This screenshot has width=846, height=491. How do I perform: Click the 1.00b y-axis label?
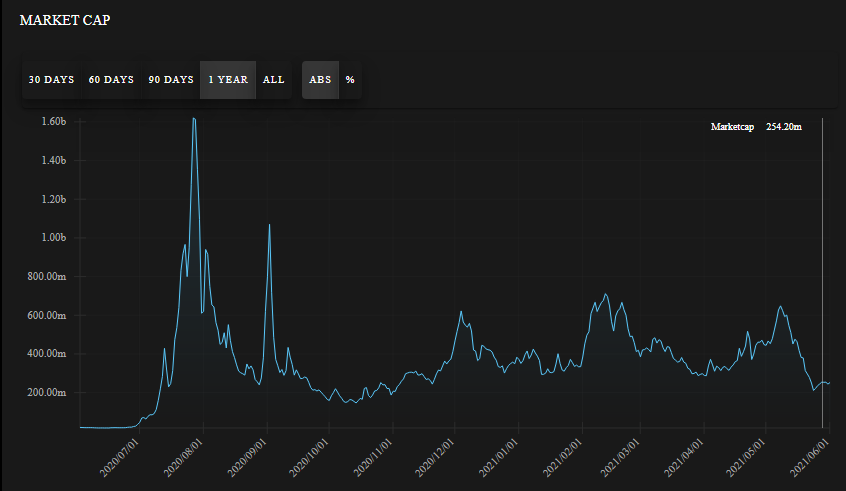click(x=54, y=238)
